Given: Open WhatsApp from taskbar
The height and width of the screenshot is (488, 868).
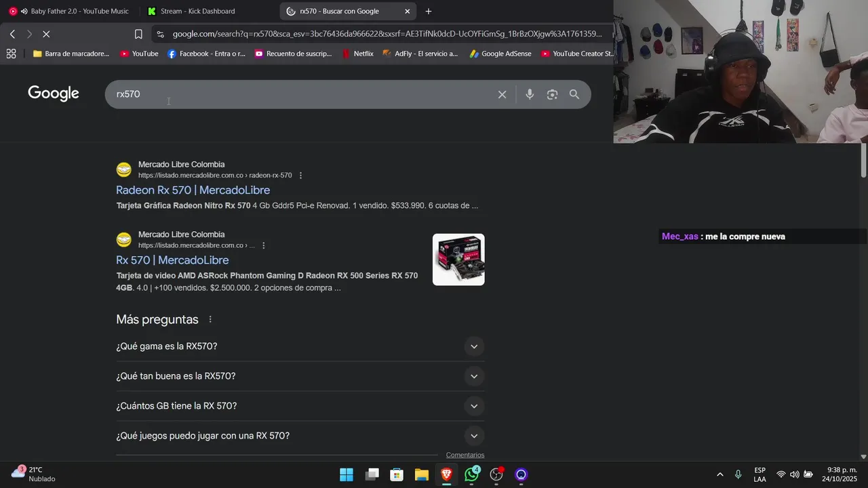Looking at the screenshot, I should 471,474.
